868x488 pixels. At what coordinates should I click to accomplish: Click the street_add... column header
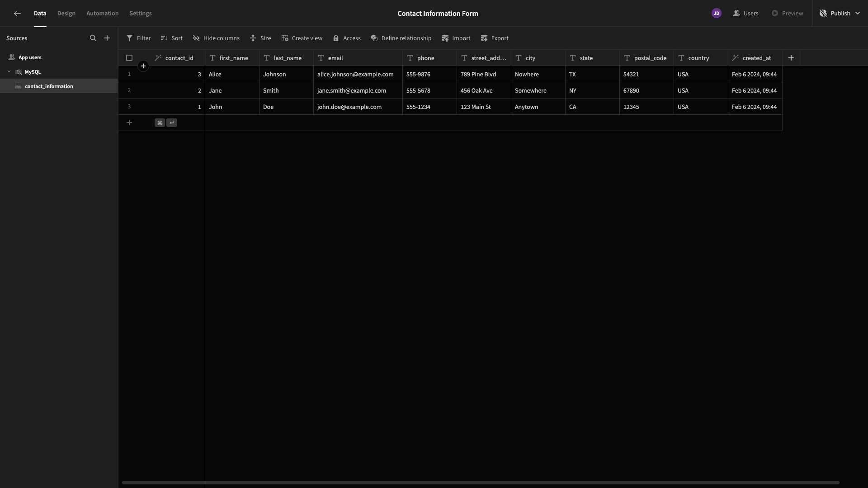484,58
